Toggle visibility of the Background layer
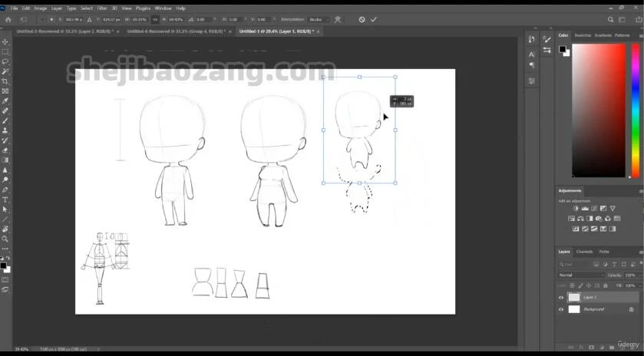 coord(561,309)
